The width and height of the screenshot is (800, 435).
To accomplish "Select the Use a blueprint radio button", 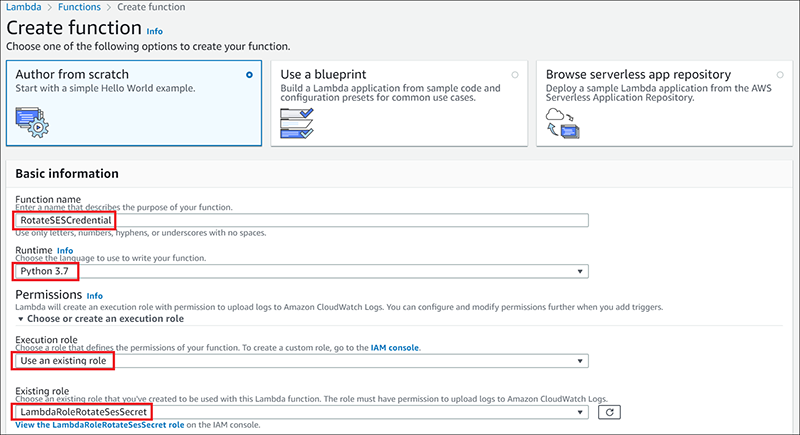I will coord(515,75).
